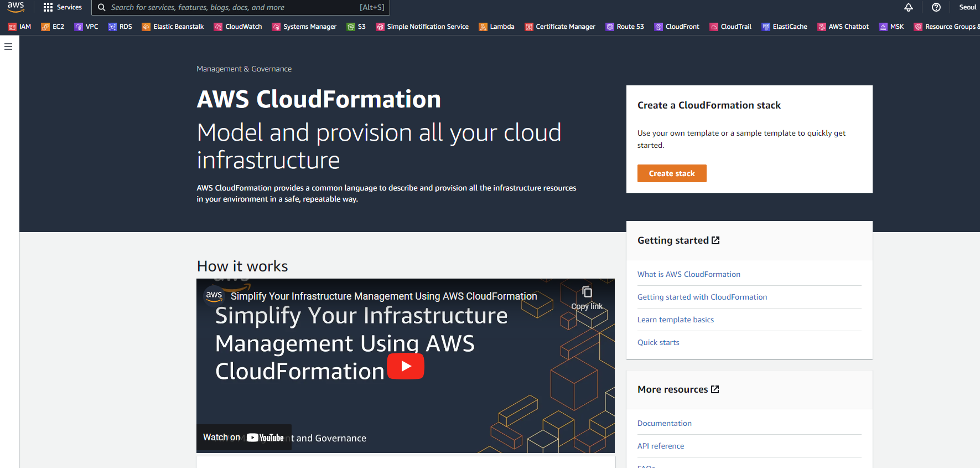Focus the services search field
The image size is (980, 468).
[241, 7]
